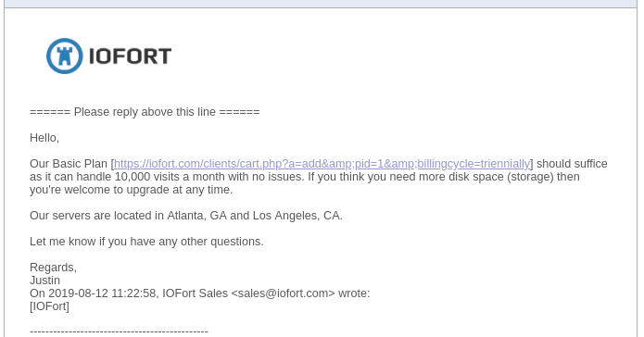Click the 'IOFort Sales' sender name
The height and width of the screenshot is (337, 644).
coord(196,293)
